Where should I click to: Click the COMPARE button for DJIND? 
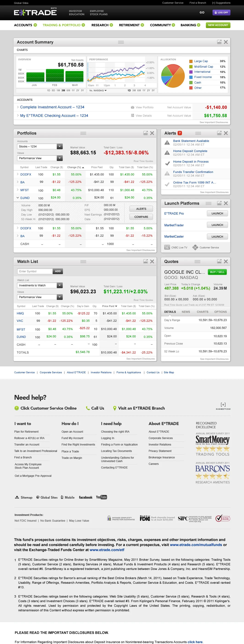pos(141,217)
